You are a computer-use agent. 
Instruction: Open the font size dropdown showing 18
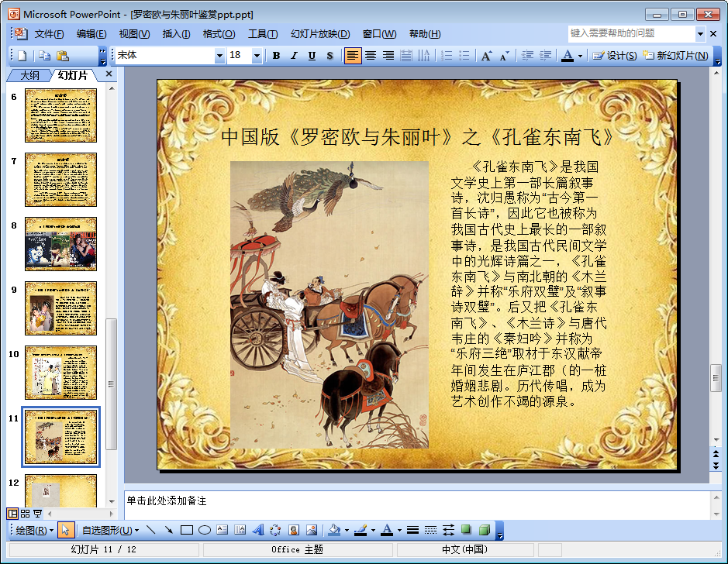257,56
